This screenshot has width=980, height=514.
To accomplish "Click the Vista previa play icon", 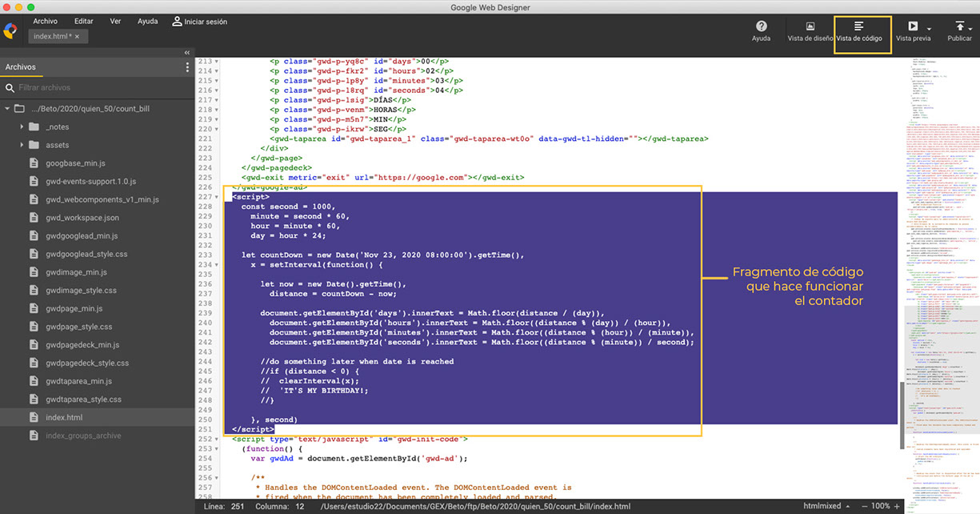I will [x=913, y=27].
